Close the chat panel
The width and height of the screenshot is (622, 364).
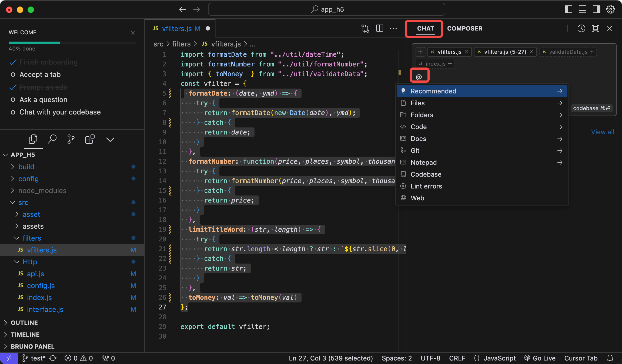(x=610, y=28)
